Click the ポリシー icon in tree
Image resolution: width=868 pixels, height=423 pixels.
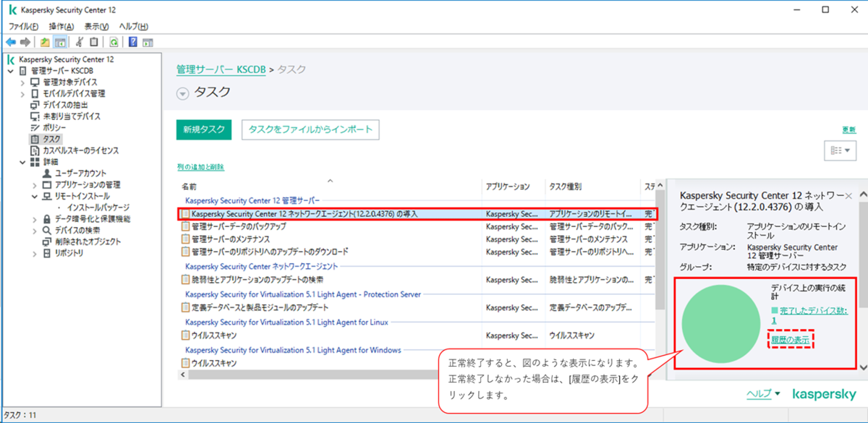coord(35,127)
